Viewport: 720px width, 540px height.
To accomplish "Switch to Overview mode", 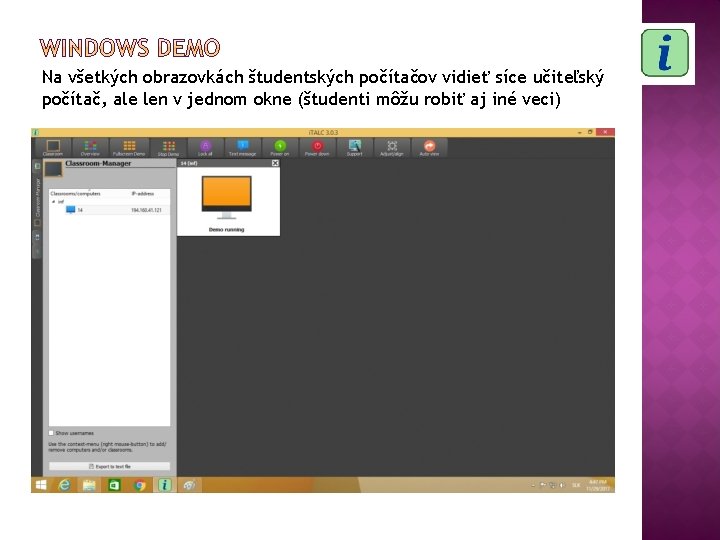I will coord(90,148).
